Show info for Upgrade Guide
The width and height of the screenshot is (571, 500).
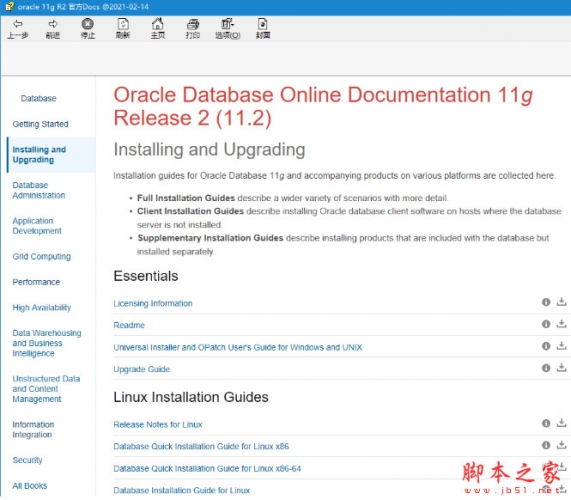pyautogui.click(x=546, y=368)
